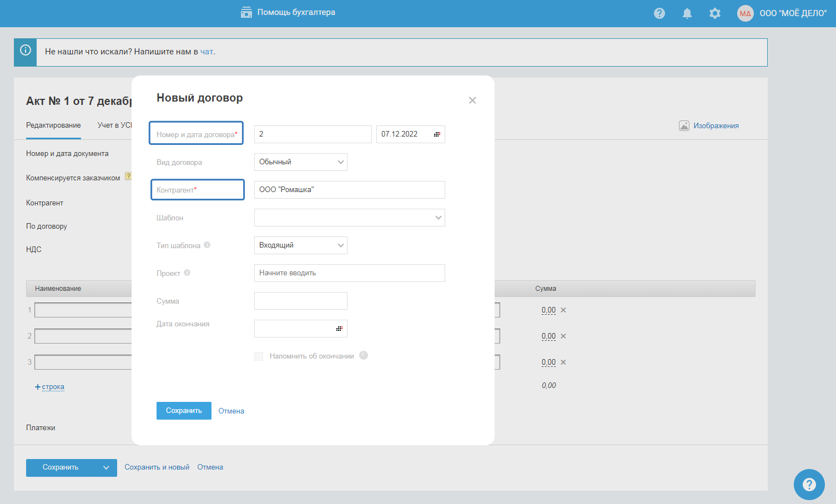Open the чат link in info banner
This screenshot has height=504, width=836.
(207, 52)
